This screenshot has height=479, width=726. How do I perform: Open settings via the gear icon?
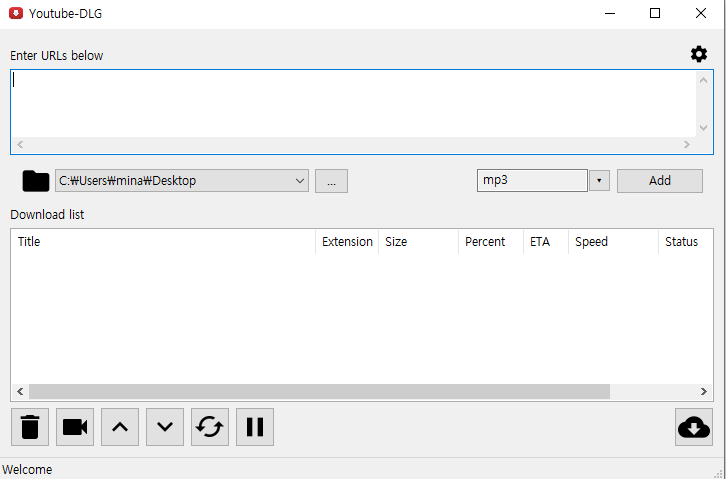pyautogui.click(x=699, y=55)
